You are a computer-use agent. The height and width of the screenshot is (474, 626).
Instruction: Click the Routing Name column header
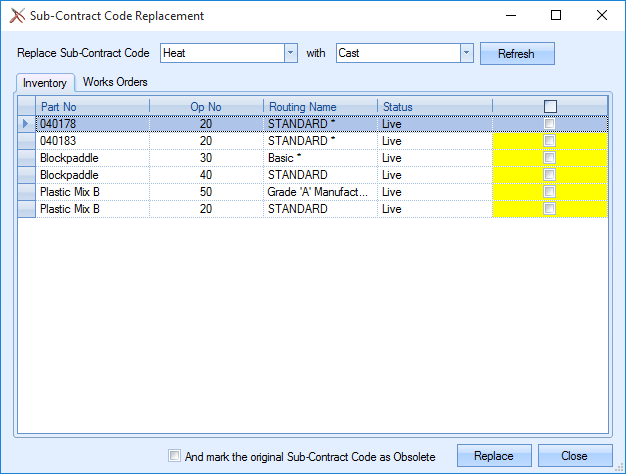click(x=320, y=107)
